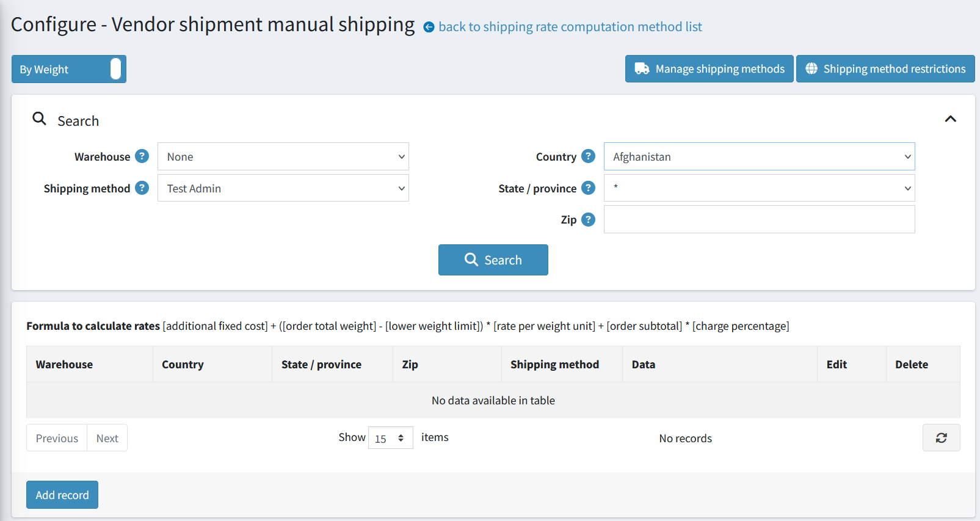Click the Country column header
This screenshot has height=521, width=980.
(x=212, y=365)
